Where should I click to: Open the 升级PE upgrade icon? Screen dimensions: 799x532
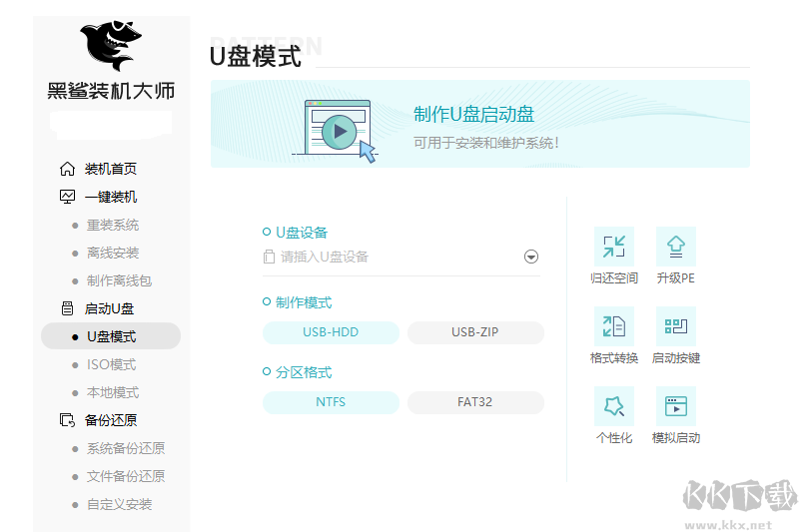[676, 247]
